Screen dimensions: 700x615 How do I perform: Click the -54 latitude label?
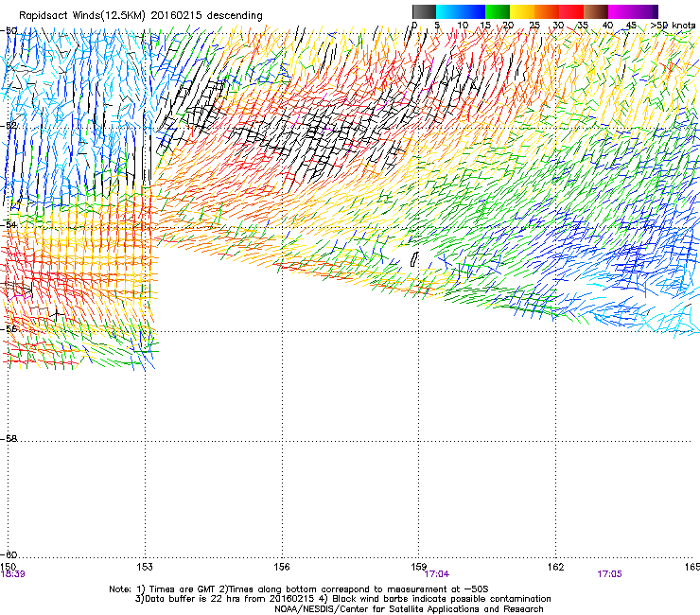(9, 224)
